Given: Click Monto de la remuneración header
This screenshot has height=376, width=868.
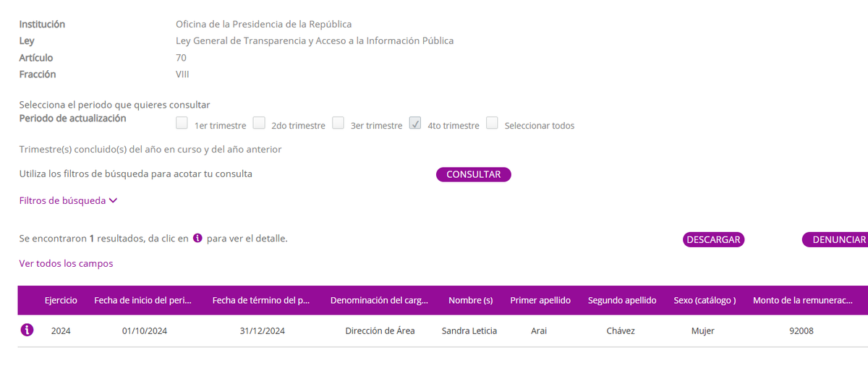Looking at the screenshot, I should point(803,300).
